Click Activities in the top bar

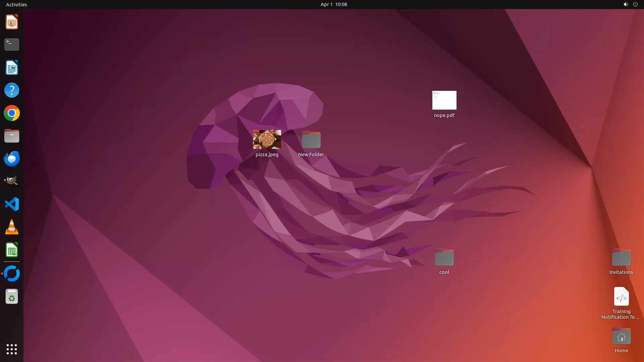[x=16, y=4]
